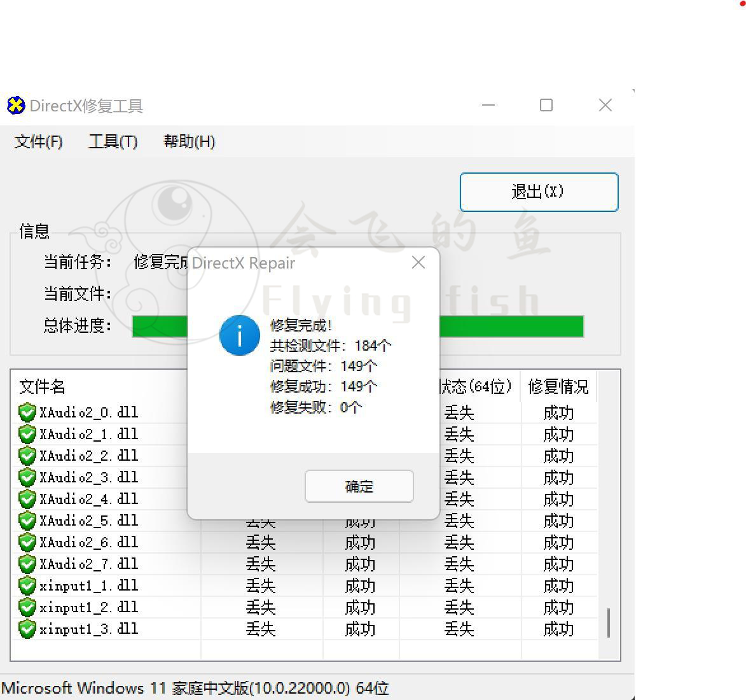Image resolution: width=746 pixels, height=700 pixels.
Task: Click the green 总体进度 progress bar
Action: point(358,326)
